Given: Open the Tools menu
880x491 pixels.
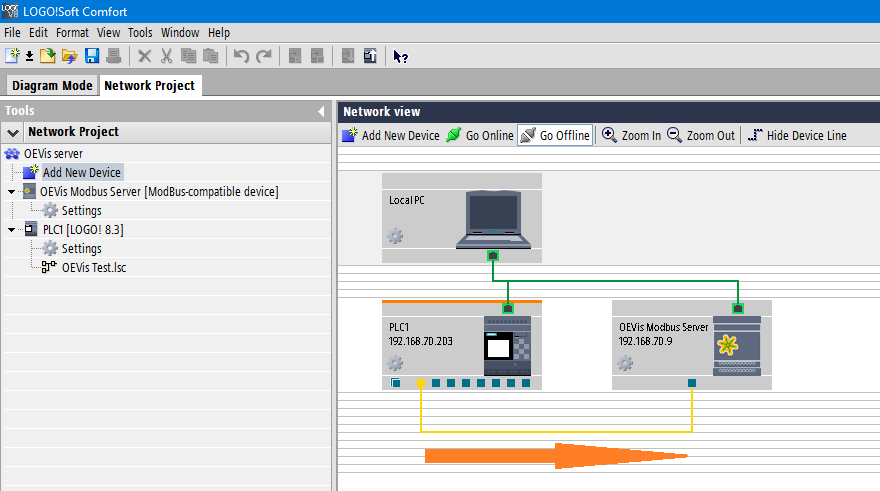Looking at the screenshot, I should point(141,33).
